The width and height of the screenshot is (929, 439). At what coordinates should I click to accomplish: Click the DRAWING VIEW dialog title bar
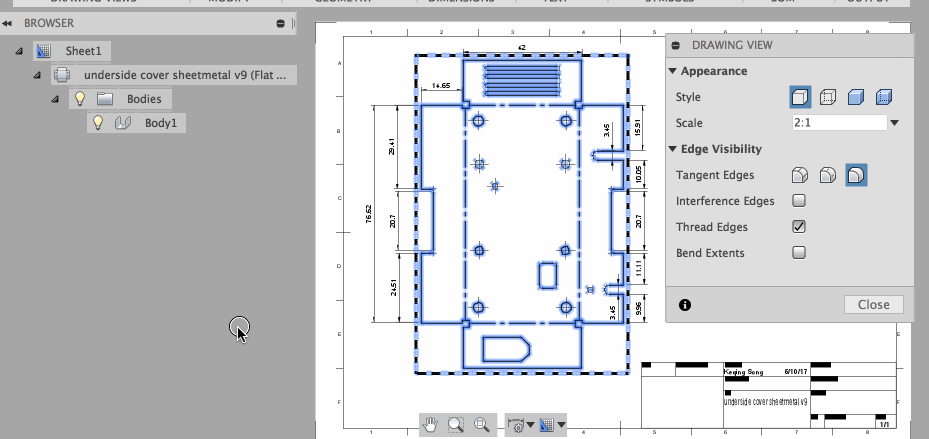789,45
